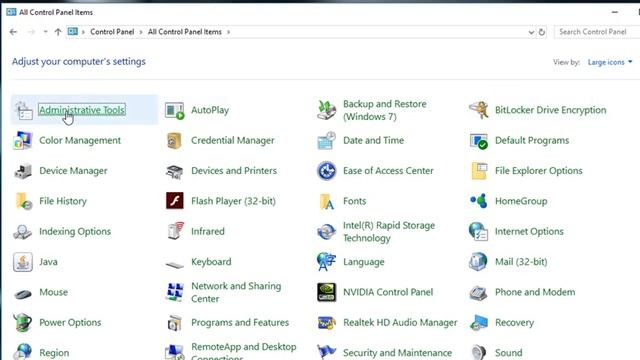This screenshot has width=640, height=360.
Task: Open the Date and Time icon
Action: coord(327,140)
